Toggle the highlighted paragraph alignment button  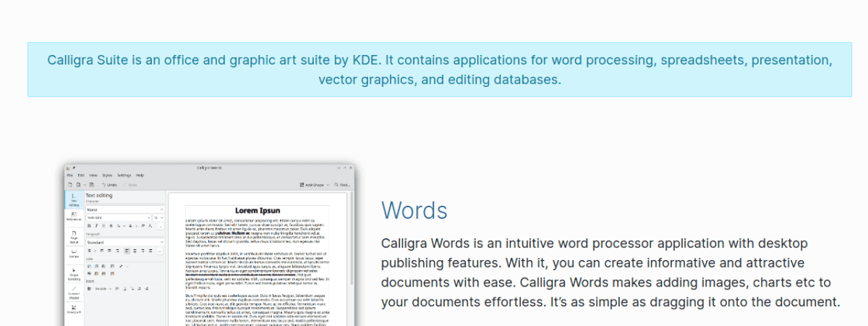pos(126,250)
